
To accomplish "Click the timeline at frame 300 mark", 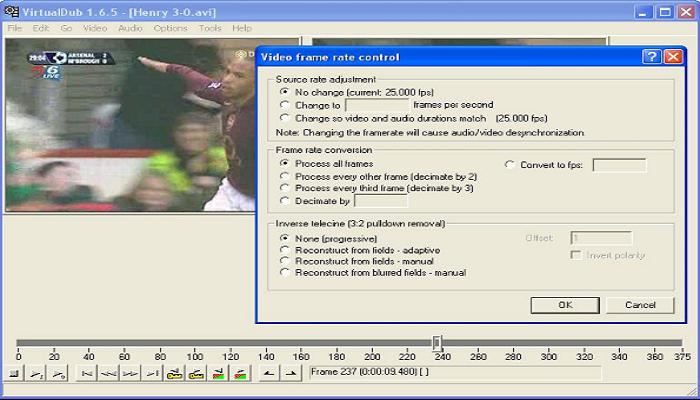I will point(548,357).
